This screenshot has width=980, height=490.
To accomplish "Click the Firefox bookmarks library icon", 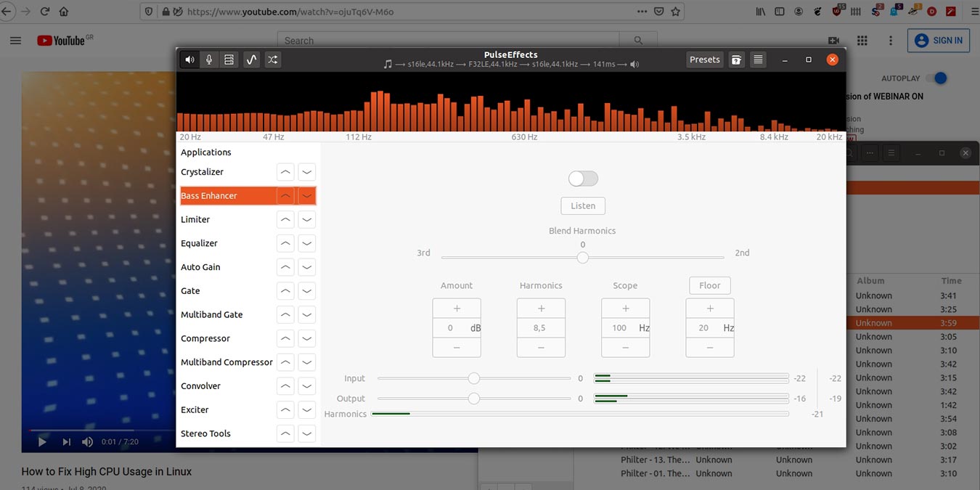I will [x=759, y=11].
